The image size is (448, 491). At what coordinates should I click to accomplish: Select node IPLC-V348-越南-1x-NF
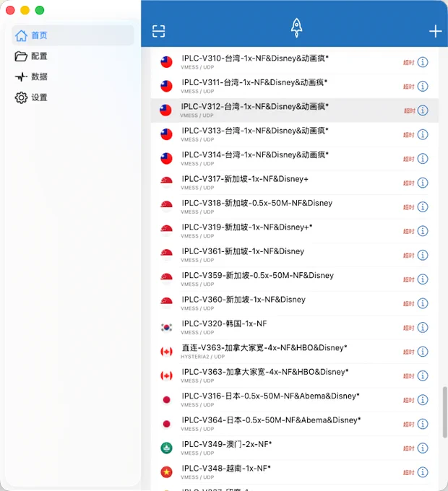(x=295, y=472)
